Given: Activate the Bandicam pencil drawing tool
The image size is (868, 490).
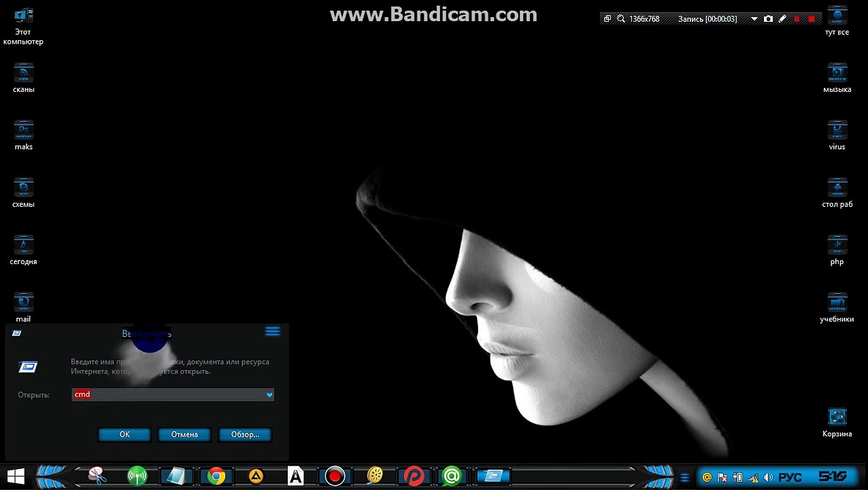Looking at the screenshot, I should 782,19.
